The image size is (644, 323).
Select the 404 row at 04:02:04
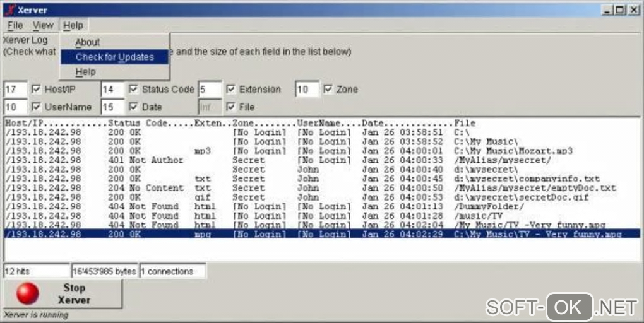(x=322, y=225)
